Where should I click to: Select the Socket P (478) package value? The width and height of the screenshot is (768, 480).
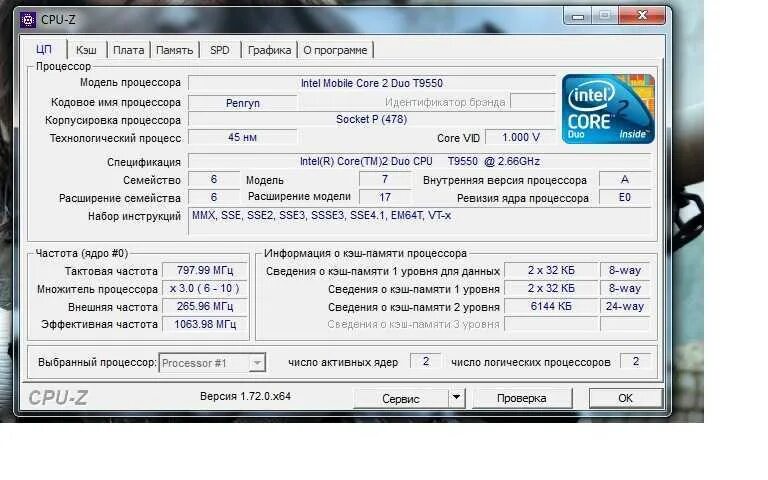click(x=371, y=119)
